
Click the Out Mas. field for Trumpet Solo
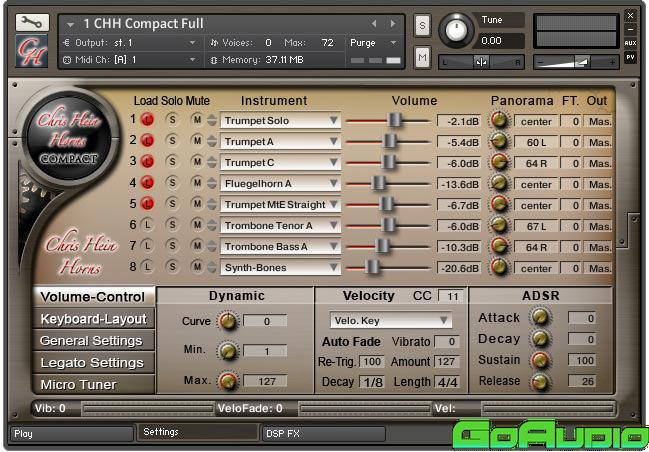pos(598,121)
